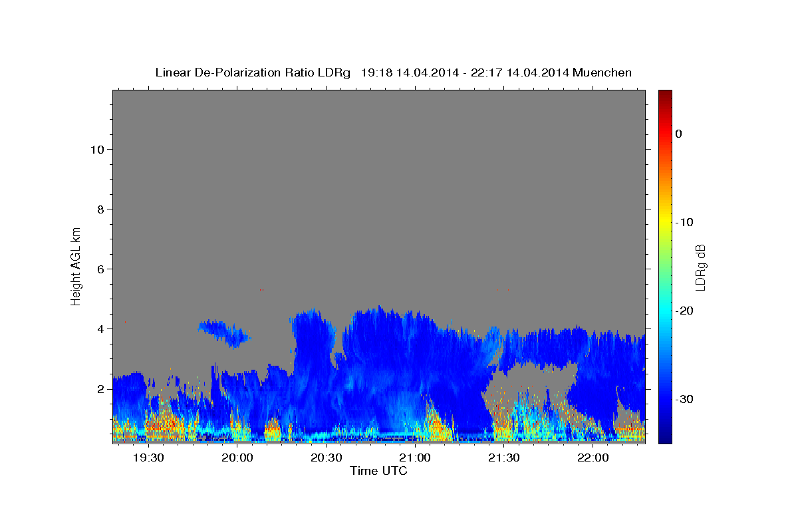Click the 21:00 time tick label
The image size is (798, 532).
pyautogui.click(x=414, y=458)
